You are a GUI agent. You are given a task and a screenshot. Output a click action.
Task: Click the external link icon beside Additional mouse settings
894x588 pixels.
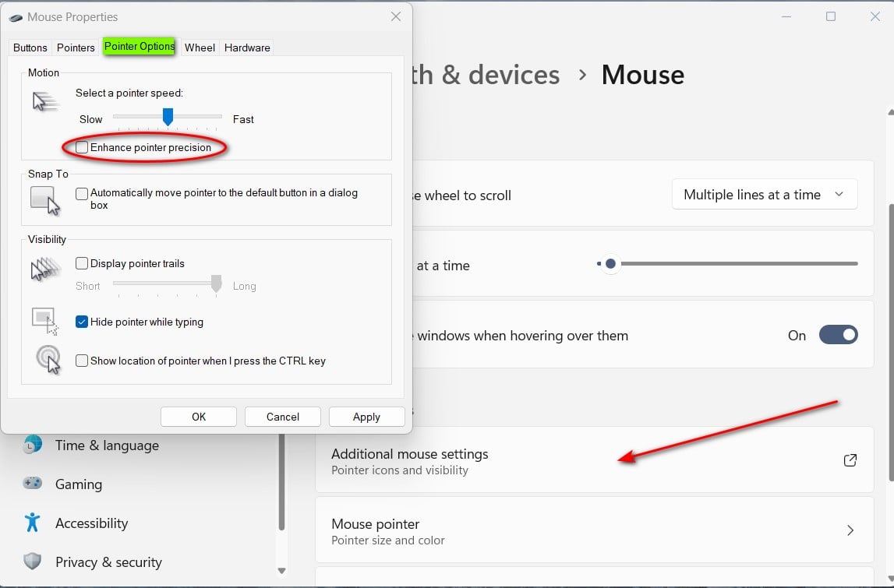coord(850,459)
